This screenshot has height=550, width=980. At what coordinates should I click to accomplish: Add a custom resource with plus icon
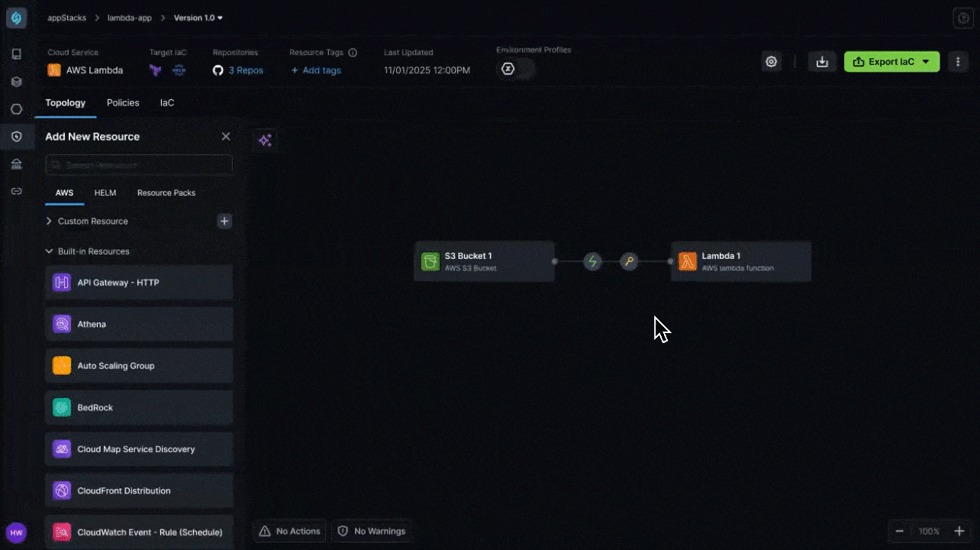click(224, 222)
